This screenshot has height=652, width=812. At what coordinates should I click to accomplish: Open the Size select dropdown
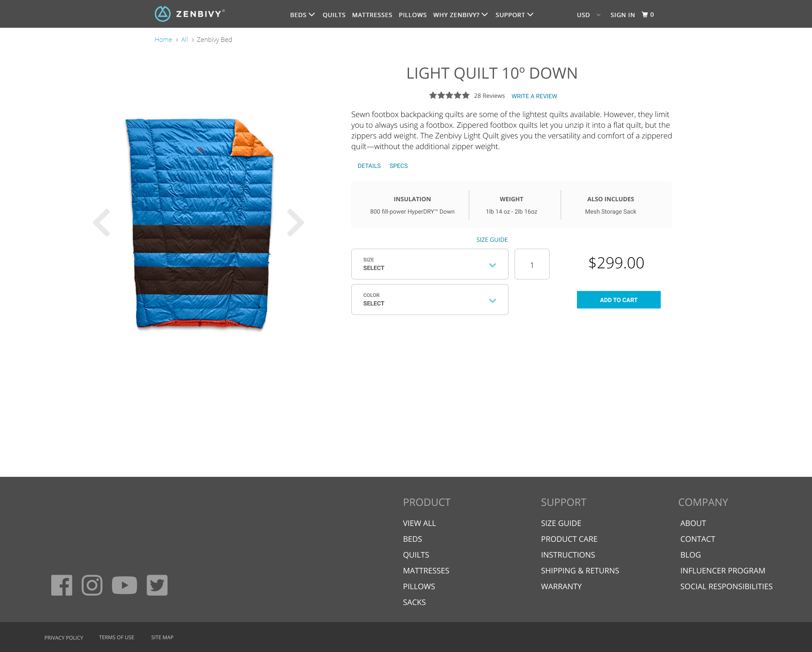tap(430, 264)
